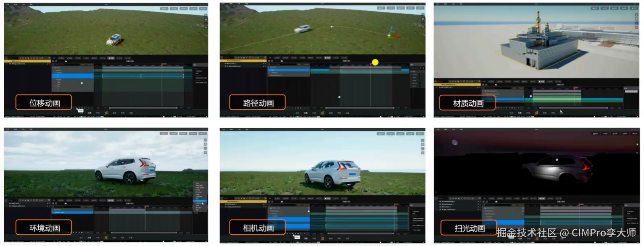
Task: Click the orange logo icon below 材质动画 timeline
Action: tap(536, 113)
